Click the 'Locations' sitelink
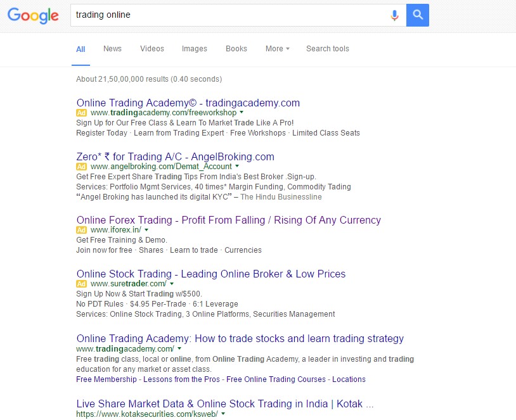The width and height of the screenshot is (516, 420). tap(349, 379)
